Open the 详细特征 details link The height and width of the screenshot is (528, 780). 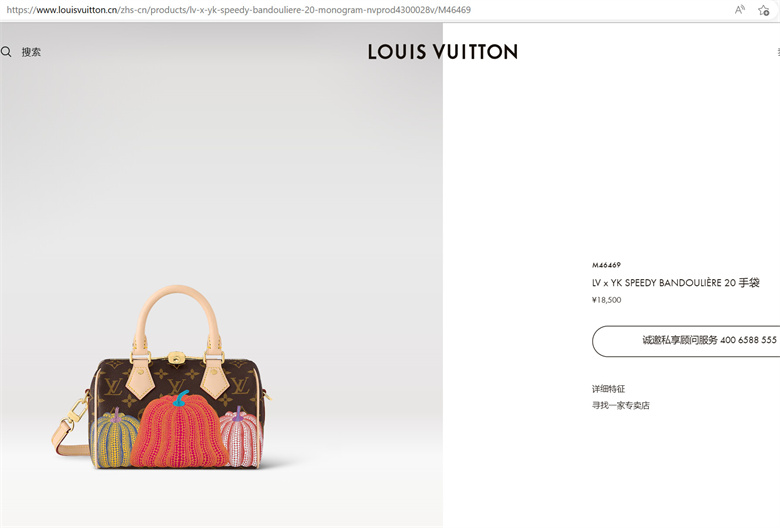[608, 389]
